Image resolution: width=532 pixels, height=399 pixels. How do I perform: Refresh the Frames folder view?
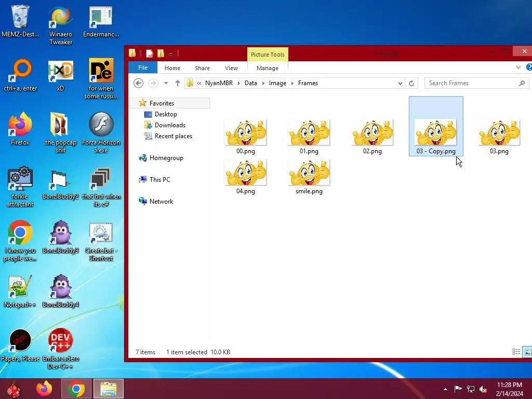411,83
